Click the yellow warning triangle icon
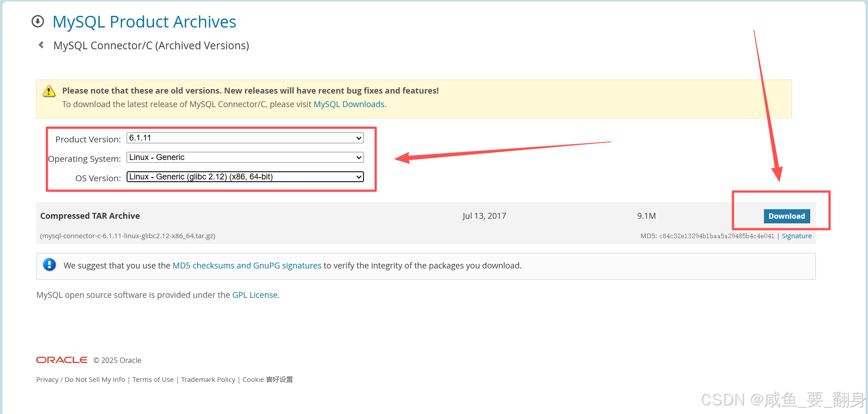868x414 pixels. click(49, 91)
